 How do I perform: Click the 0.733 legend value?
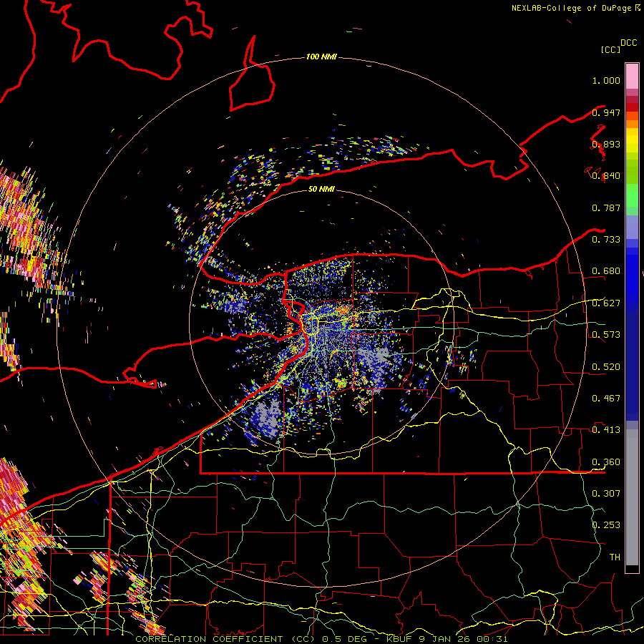[606, 240]
